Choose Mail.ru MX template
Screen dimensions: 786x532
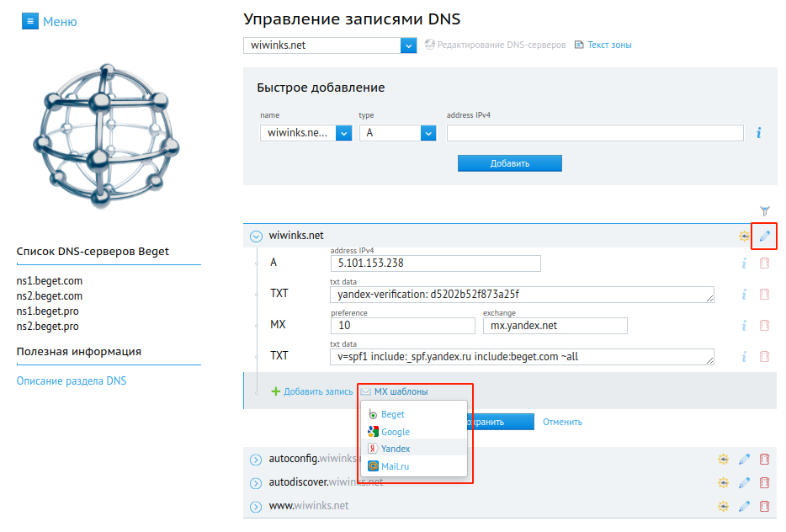[x=395, y=466]
